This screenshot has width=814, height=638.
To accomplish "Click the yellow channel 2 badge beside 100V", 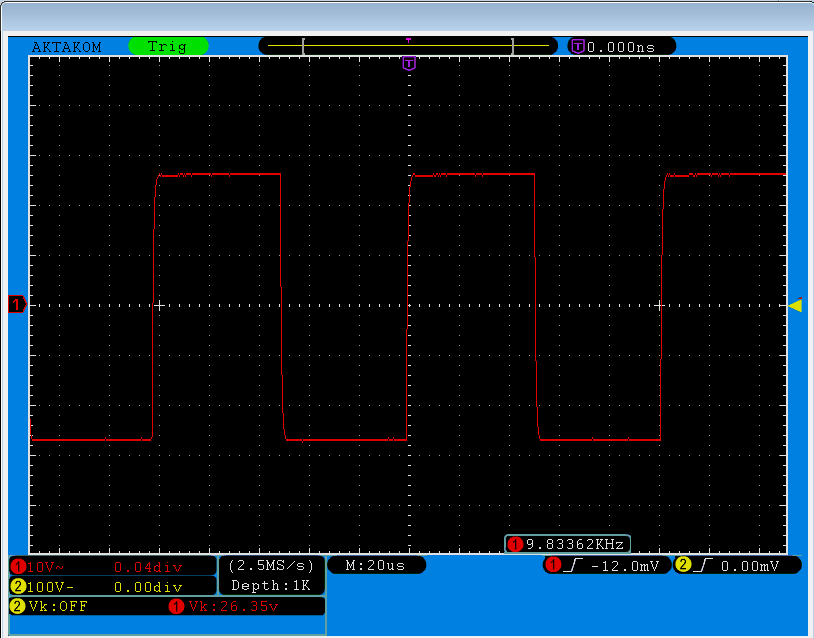I will point(18,587).
